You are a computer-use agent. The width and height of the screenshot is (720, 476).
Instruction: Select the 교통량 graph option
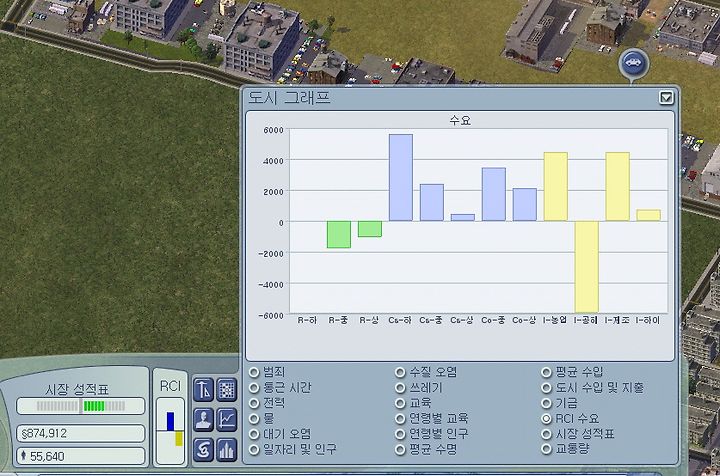pyautogui.click(x=565, y=449)
